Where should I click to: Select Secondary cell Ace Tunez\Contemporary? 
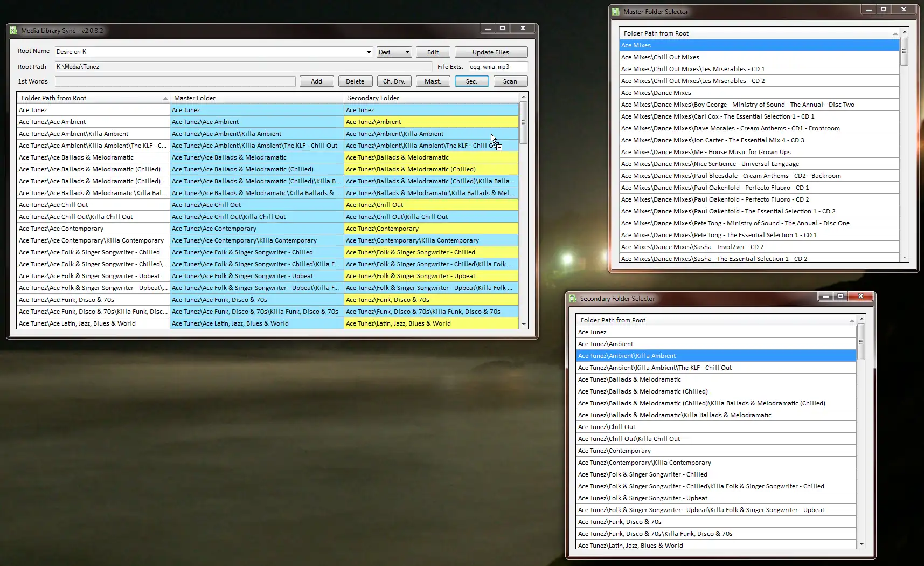(x=431, y=229)
